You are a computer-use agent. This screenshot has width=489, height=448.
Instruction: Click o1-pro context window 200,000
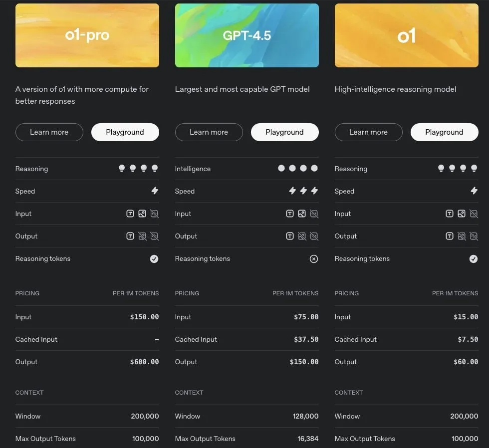145,416
